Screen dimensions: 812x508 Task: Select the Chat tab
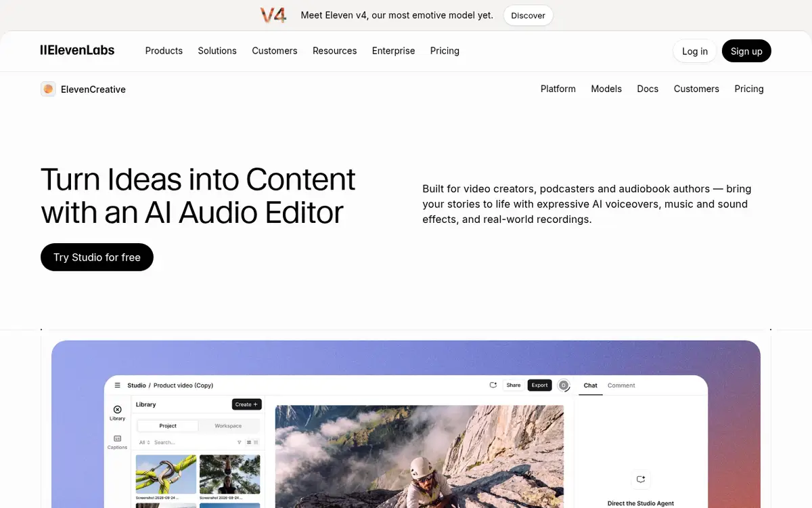(591, 385)
